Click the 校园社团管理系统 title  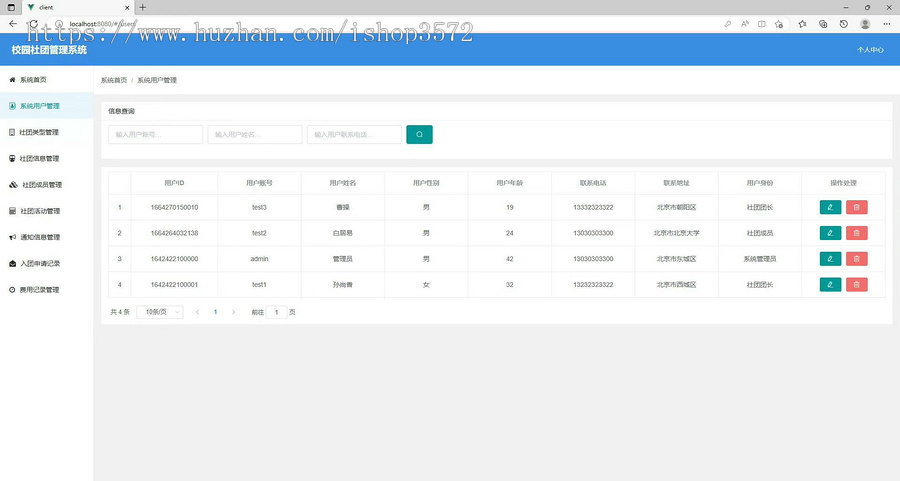pyautogui.click(x=49, y=50)
